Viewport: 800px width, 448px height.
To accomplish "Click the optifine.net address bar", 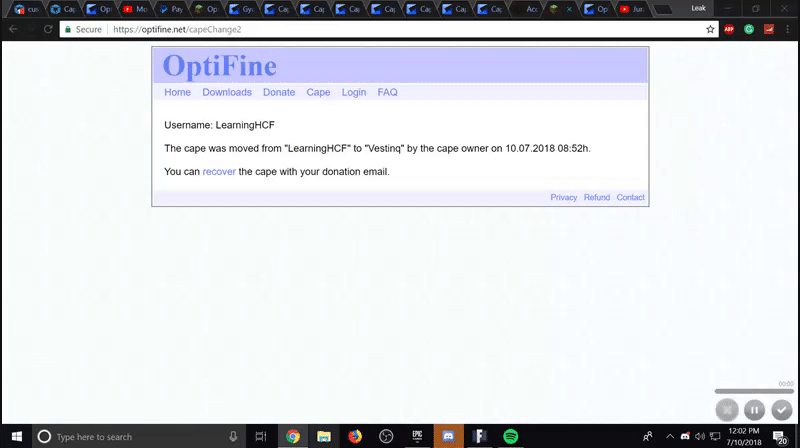I will (x=388, y=30).
